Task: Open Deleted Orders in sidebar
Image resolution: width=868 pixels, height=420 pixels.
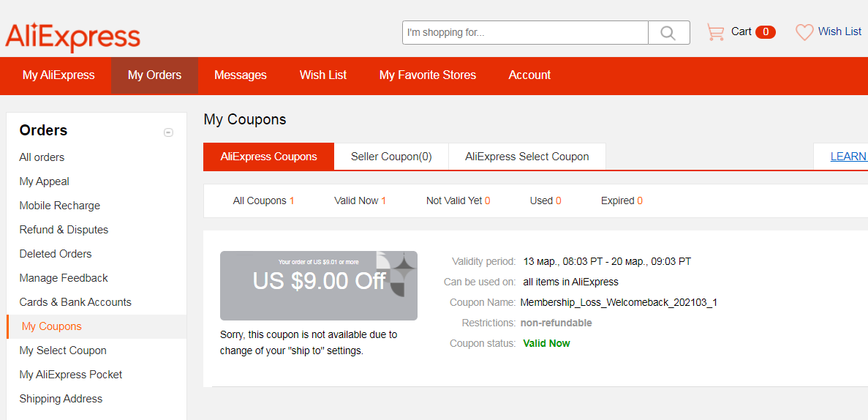Action: [x=56, y=254]
